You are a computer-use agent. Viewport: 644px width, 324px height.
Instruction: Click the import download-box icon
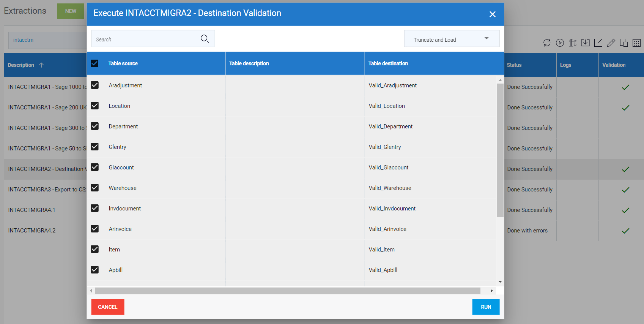[x=585, y=43]
